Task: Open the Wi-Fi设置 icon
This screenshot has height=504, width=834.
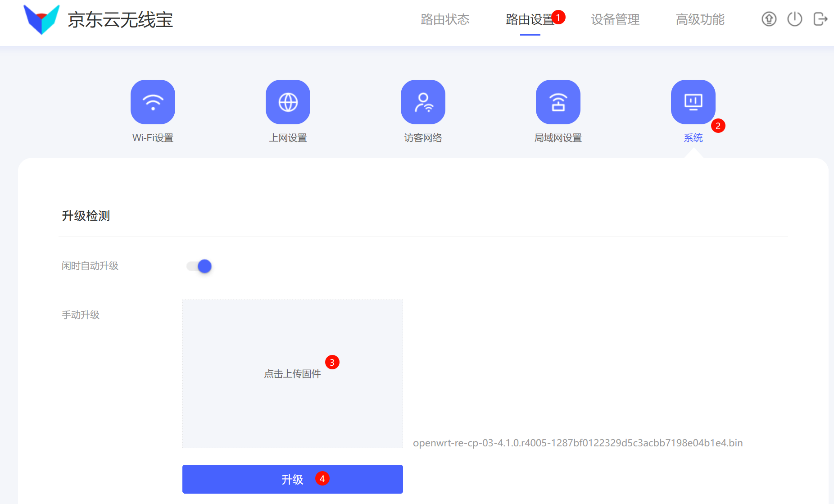Action: (x=153, y=102)
